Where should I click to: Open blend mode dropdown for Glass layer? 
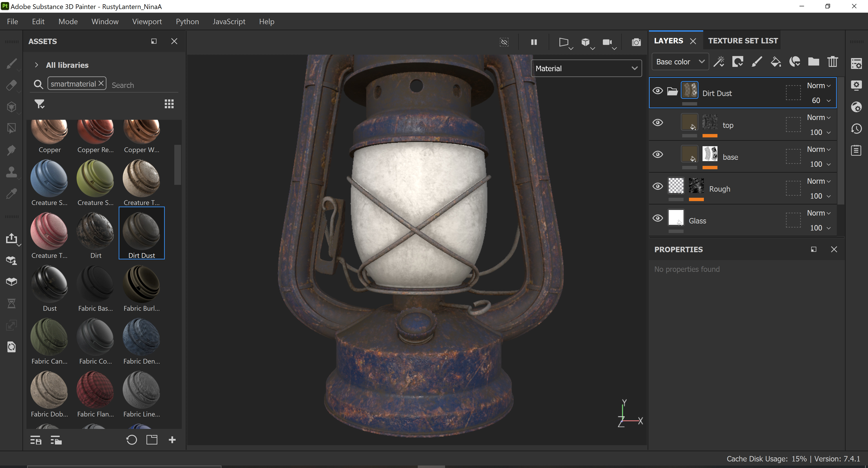[x=818, y=213]
